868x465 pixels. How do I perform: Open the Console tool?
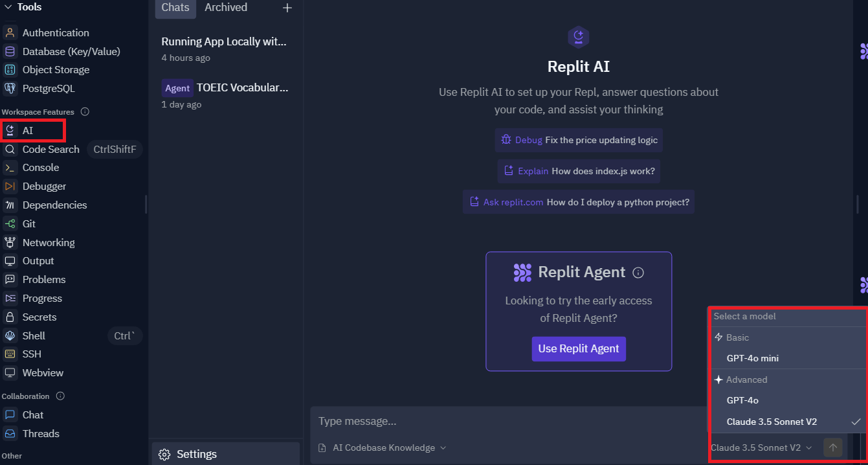[40, 167]
